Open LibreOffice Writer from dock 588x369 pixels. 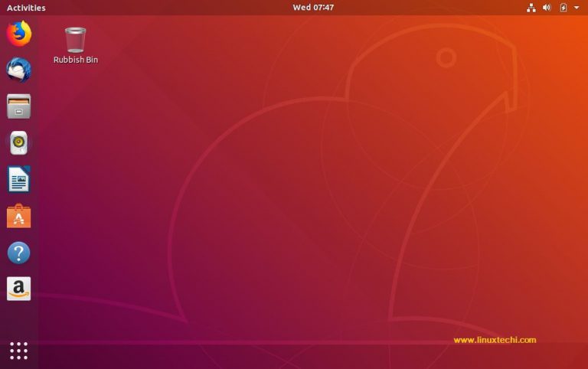18,179
